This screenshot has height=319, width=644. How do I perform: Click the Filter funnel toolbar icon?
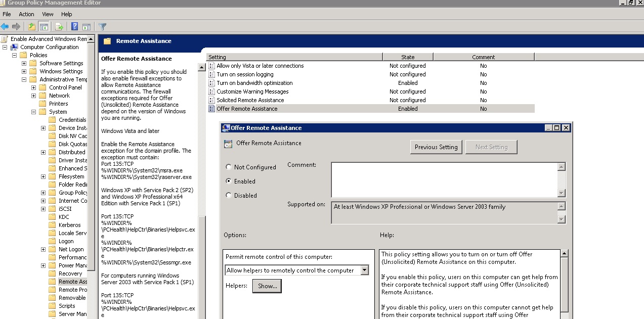pyautogui.click(x=102, y=27)
